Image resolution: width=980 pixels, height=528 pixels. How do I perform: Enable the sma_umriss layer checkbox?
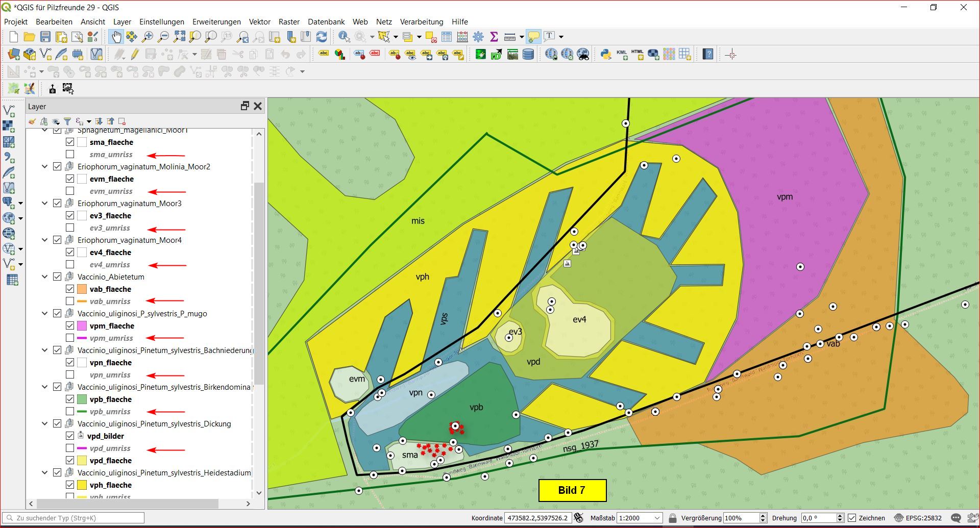point(70,154)
